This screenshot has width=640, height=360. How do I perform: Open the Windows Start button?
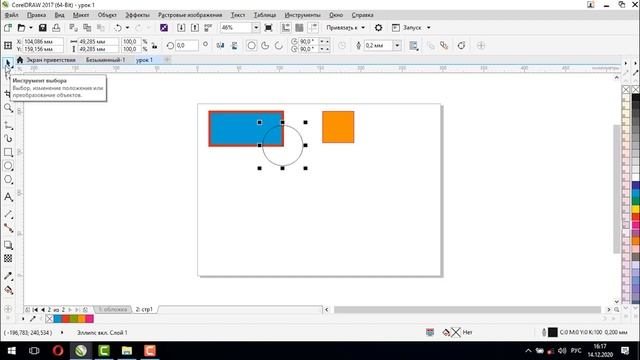pos(11,351)
